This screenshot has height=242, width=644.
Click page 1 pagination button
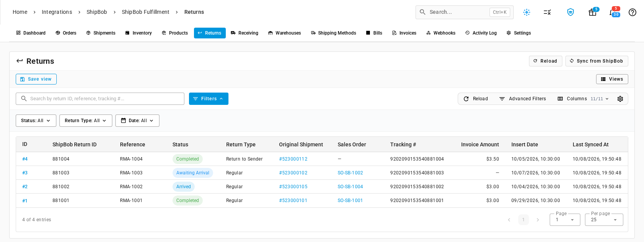pos(523,220)
